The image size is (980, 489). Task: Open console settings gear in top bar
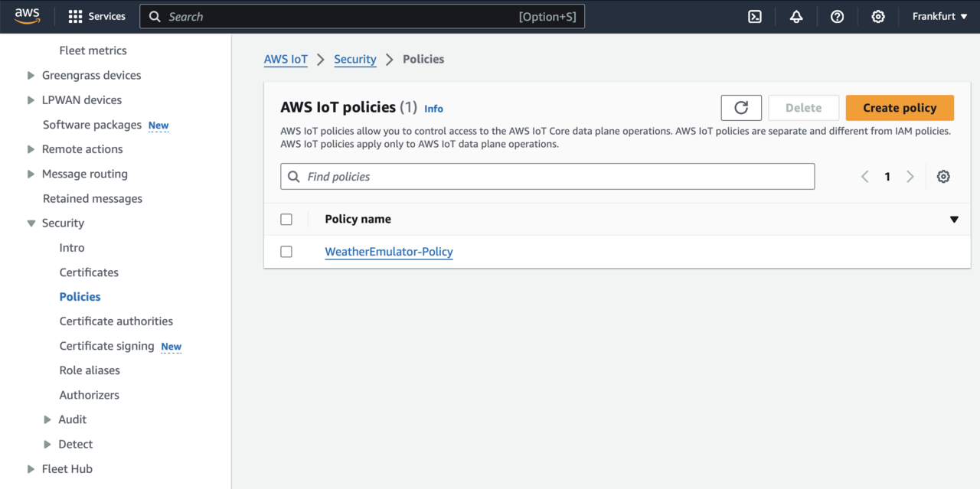point(878,17)
